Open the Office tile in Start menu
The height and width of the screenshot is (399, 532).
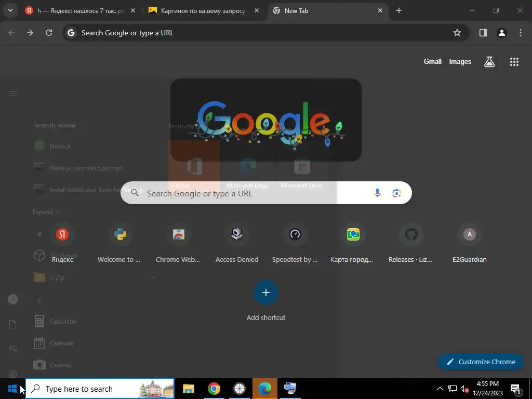tap(194, 166)
